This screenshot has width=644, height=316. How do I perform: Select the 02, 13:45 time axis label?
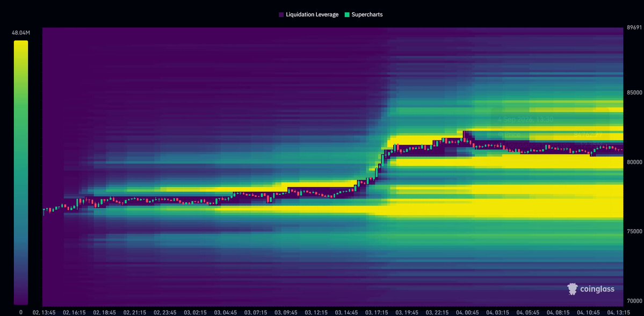(x=45, y=312)
